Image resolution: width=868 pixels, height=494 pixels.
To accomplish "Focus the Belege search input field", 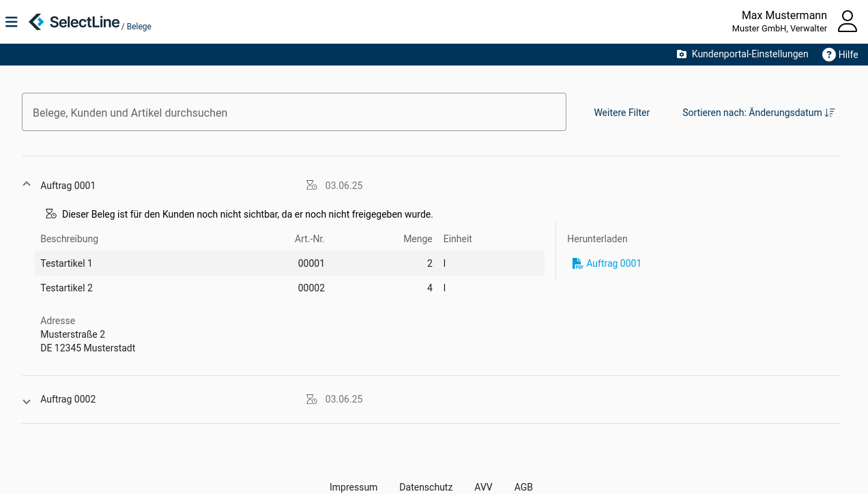I will (x=294, y=113).
